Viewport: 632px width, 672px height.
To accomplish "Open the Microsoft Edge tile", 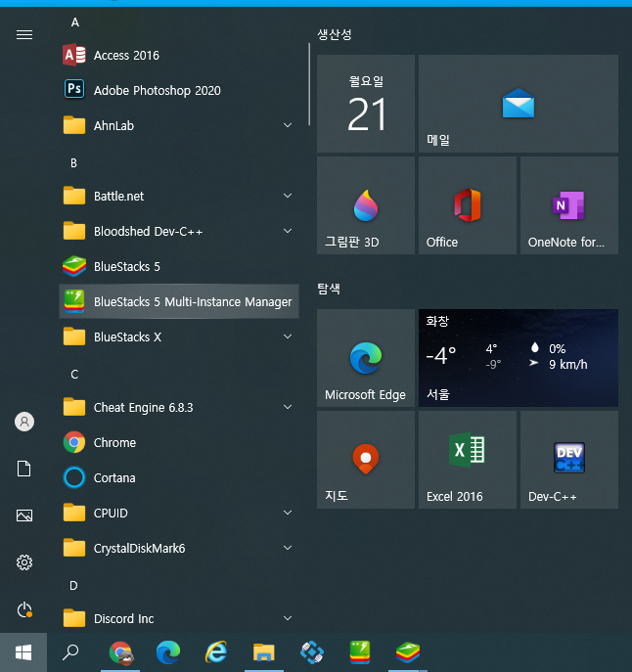I will 366,358.
